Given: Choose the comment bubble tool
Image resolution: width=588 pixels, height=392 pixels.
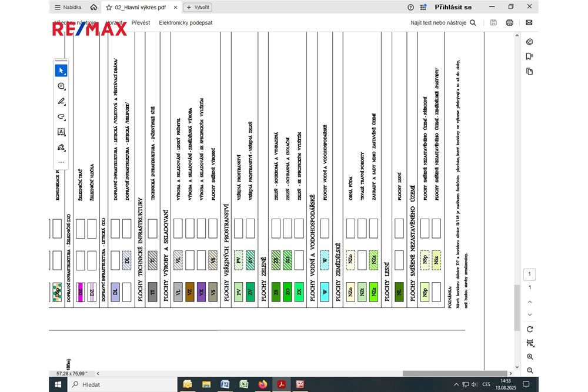Looking at the screenshot, I should click(x=61, y=86).
